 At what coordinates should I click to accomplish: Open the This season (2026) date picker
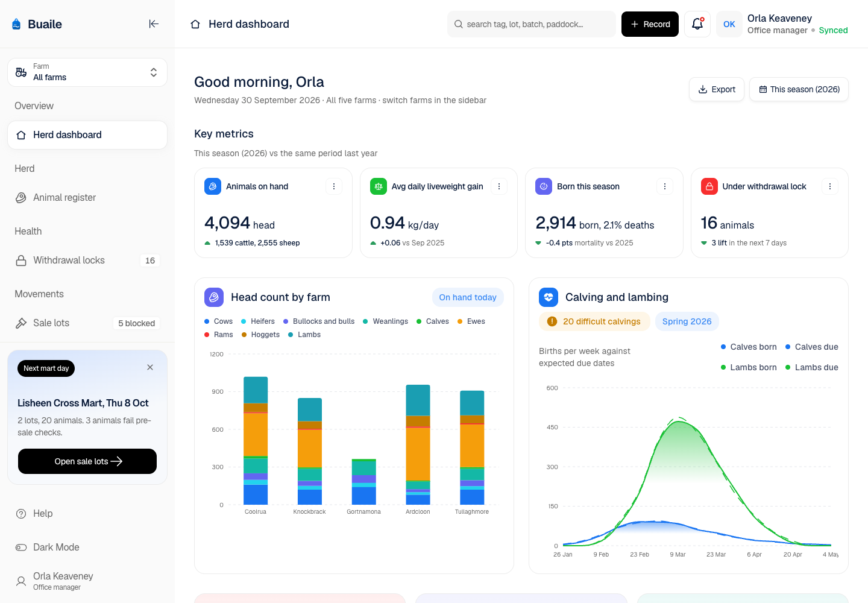point(799,89)
